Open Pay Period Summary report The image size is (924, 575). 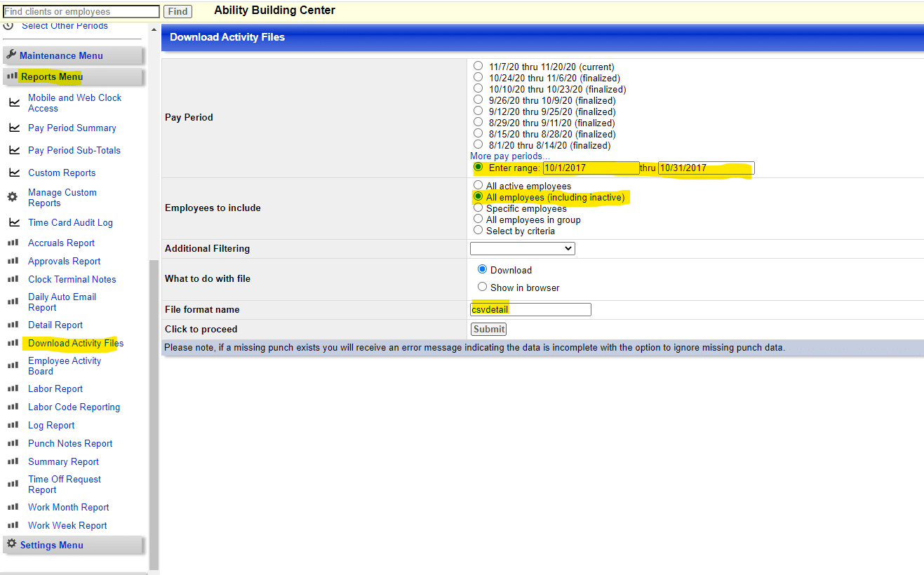72,128
